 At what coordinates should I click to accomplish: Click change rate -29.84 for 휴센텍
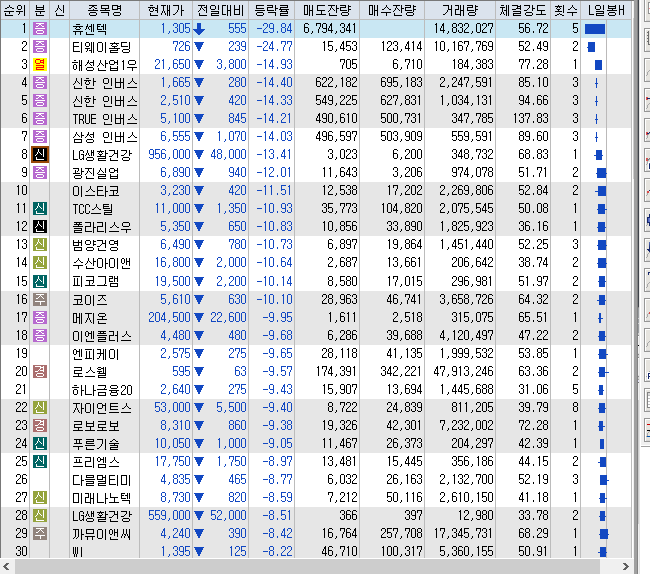[x=274, y=29]
